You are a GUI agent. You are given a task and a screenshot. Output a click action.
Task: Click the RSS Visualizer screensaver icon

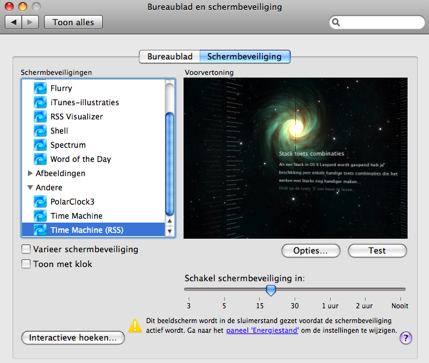click(x=40, y=117)
